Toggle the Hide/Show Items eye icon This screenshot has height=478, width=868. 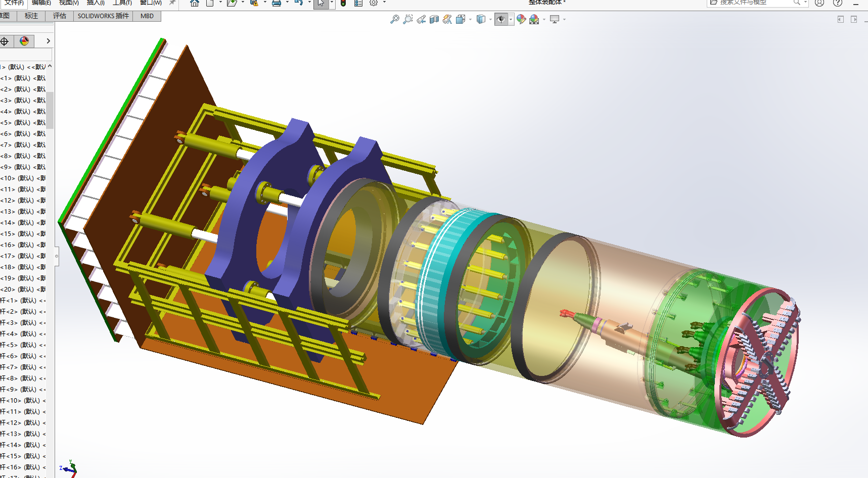click(501, 19)
